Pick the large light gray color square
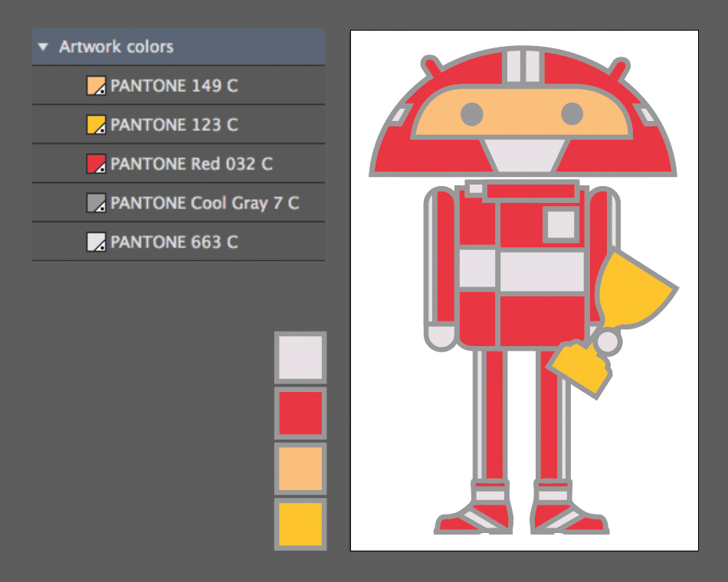Viewport: 728px width, 582px height. [x=300, y=358]
